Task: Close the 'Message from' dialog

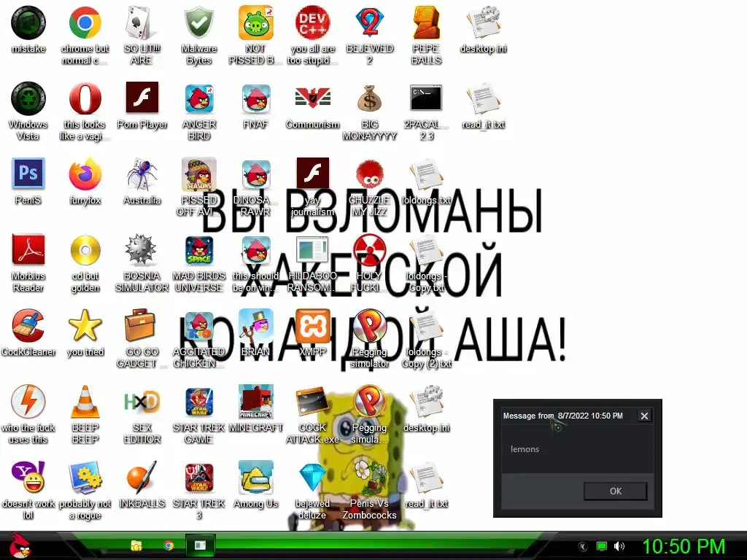Action: pyautogui.click(x=644, y=416)
